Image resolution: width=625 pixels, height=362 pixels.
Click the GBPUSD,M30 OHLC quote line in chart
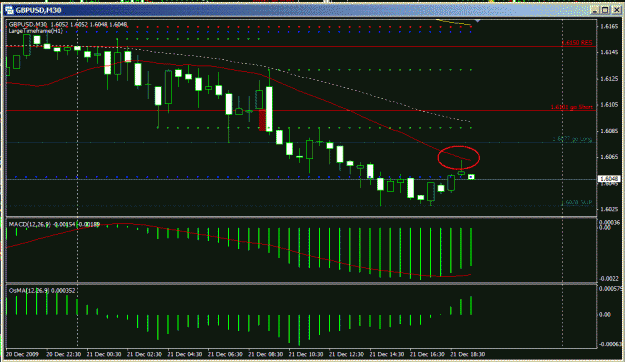(68, 25)
